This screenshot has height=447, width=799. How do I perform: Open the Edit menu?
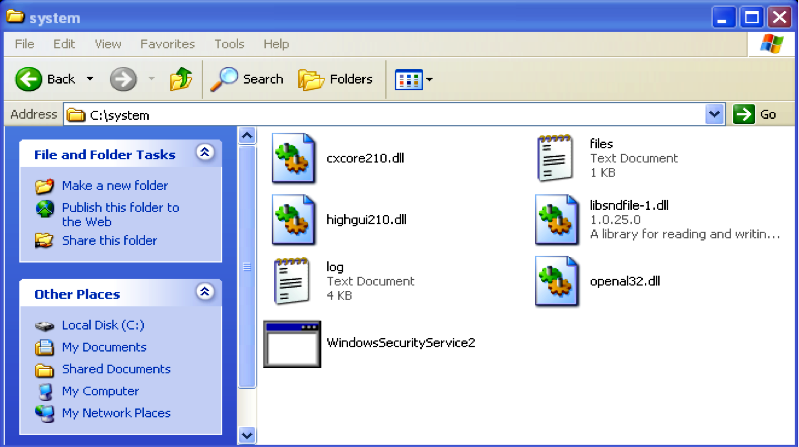[64, 44]
